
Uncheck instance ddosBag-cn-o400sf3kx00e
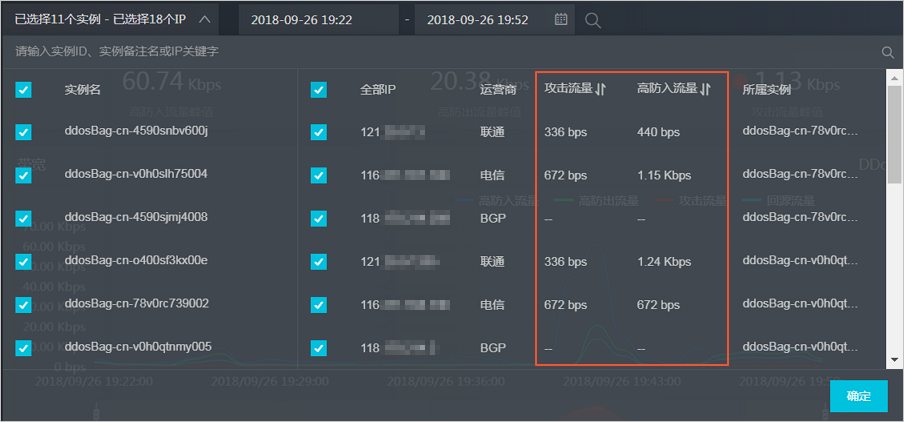[24, 262]
